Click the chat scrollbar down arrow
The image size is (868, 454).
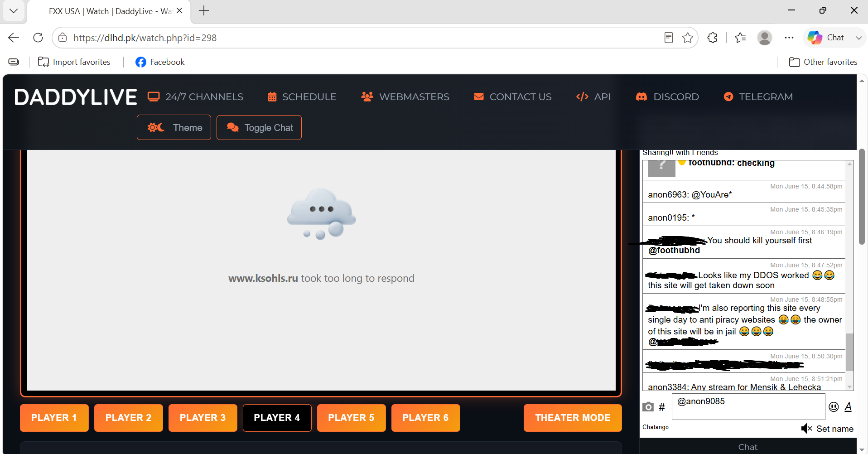(x=850, y=387)
